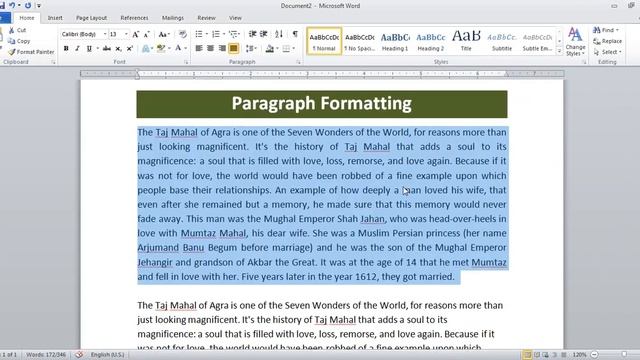Click the word count in status bar
The width and height of the screenshot is (640, 360).
(x=46, y=355)
